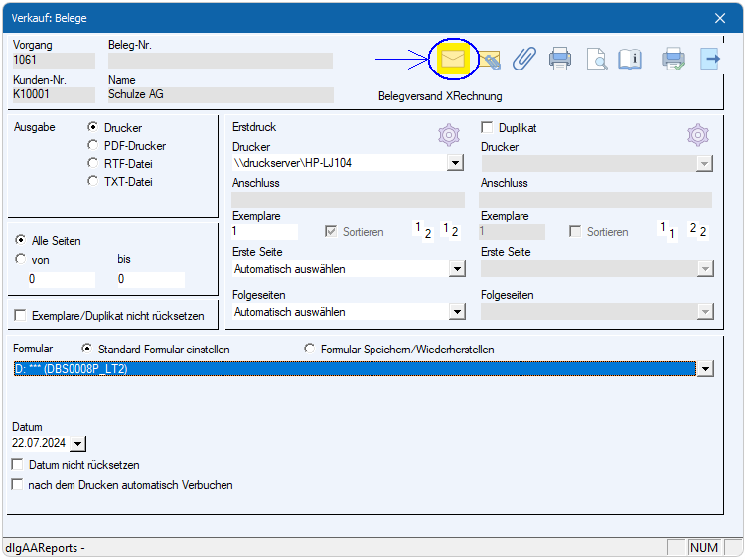Open Erstdruck printer settings gear
This screenshot has width=745, height=560.
(x=449, y=134)
